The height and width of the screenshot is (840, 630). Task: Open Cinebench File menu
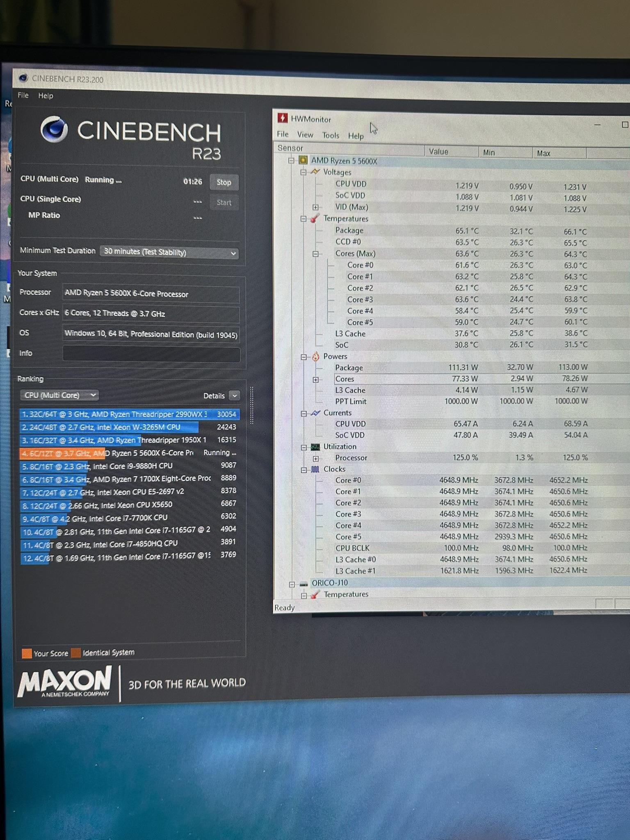click(23, 95)
